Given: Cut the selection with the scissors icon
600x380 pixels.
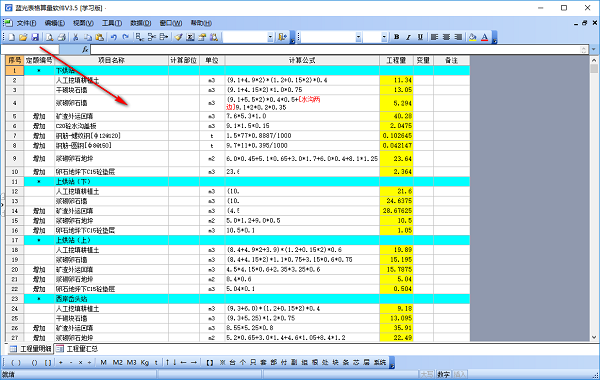Looking at the screenshot, I should click(76, 37).
